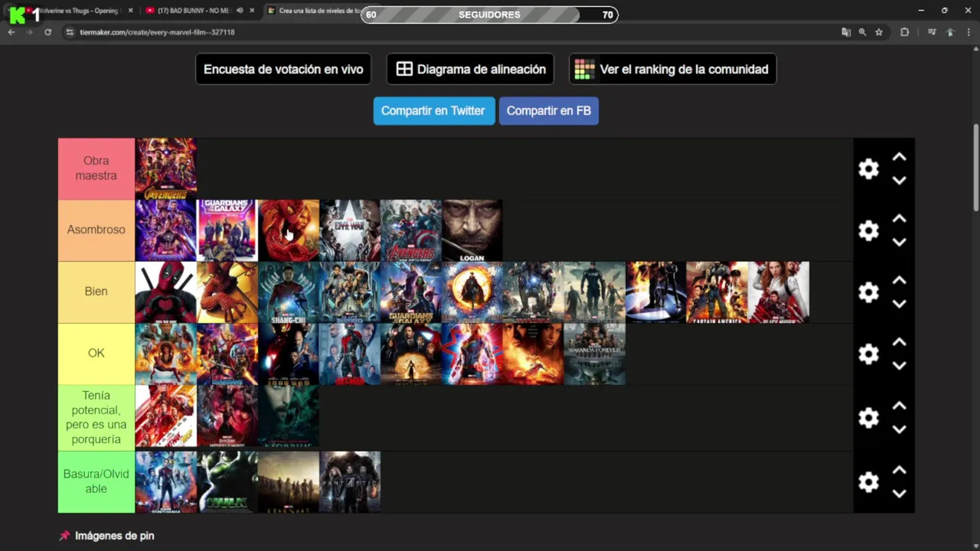This screenshot has height=551, width=980.
Task: Open settings gear for Bien tier
Action: 868,292
